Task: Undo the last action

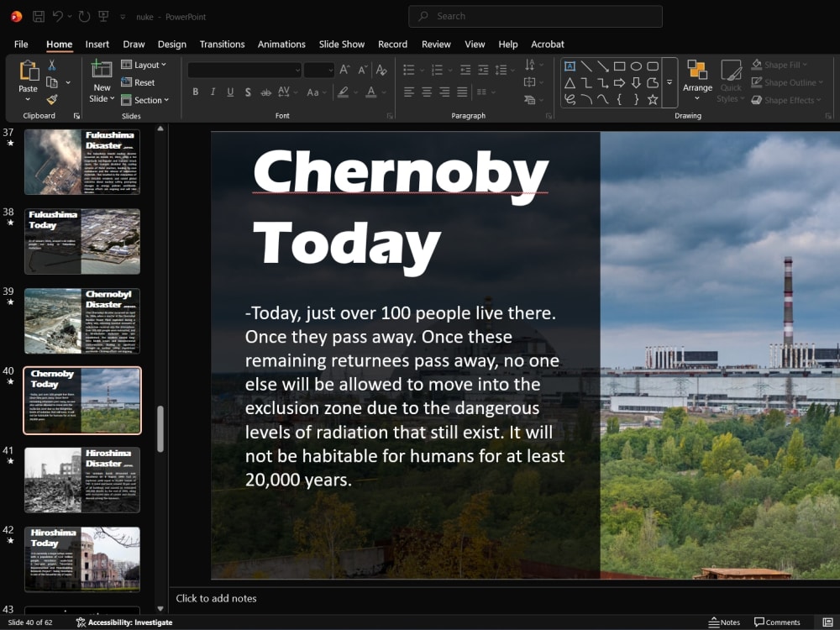Action: pyautogui.click(x=57, y=17)
